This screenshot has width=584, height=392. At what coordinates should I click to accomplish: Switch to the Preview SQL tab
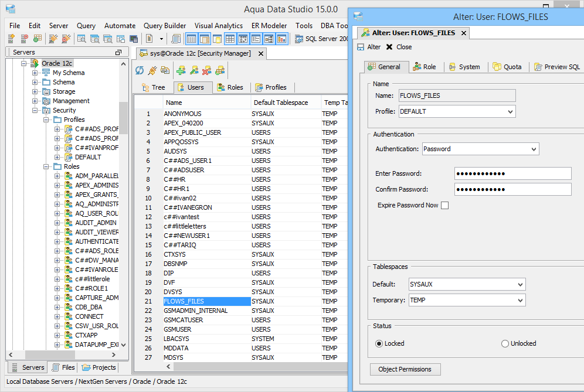(x=557, y=67)
